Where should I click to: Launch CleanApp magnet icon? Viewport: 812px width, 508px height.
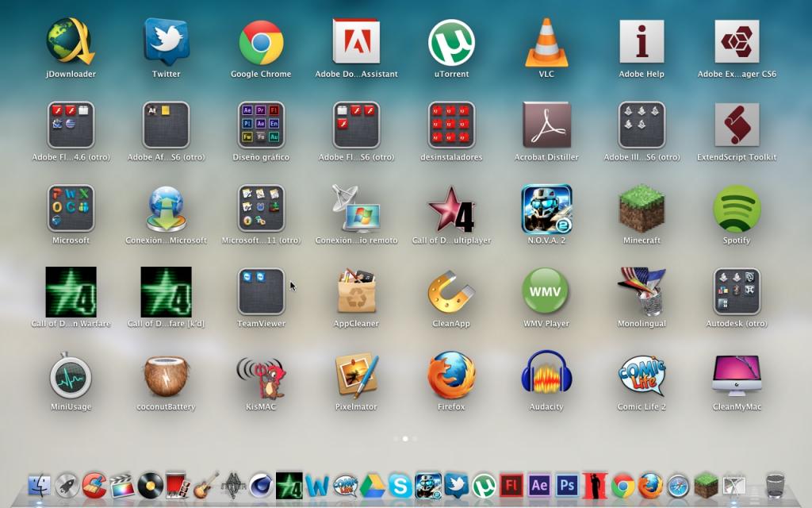[x=451, y=292]
